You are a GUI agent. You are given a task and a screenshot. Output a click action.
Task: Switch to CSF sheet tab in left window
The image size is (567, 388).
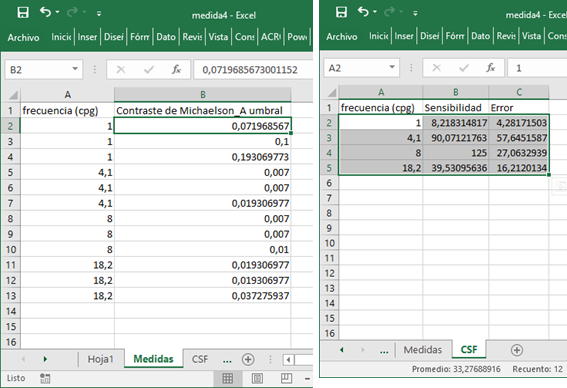(x=200, y=359)
